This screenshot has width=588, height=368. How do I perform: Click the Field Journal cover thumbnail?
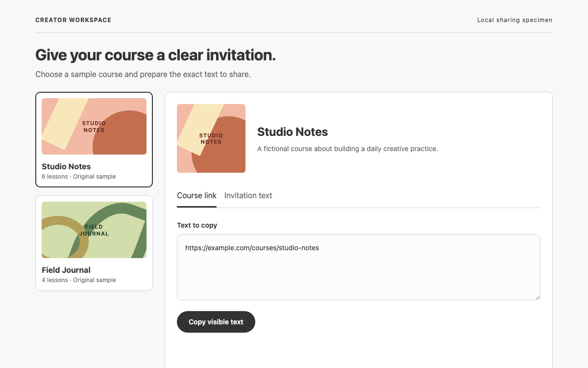coord(94,230)
